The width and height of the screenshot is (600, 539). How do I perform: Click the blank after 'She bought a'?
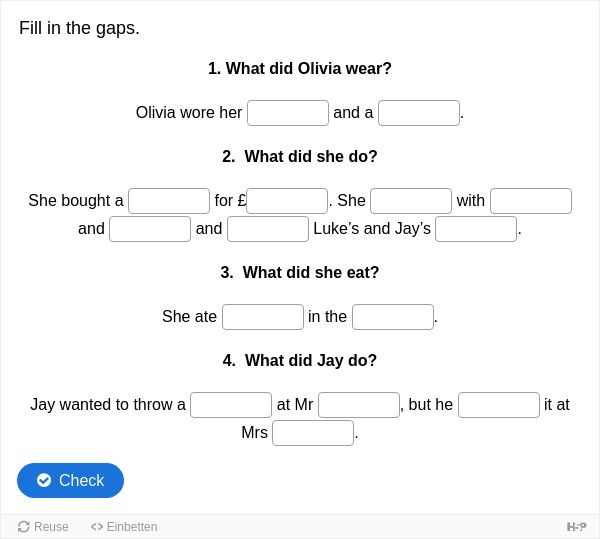point(169,201)
